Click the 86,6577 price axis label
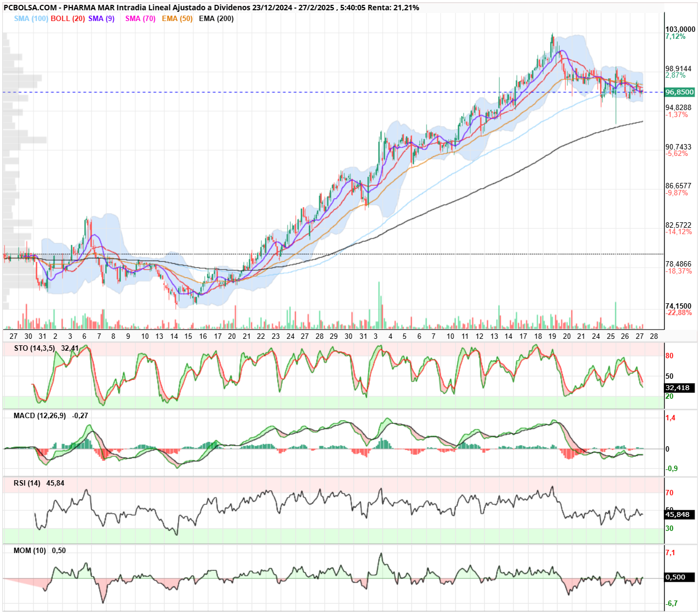700x614 pixels. pyautogui.click(x=678, y=186)
